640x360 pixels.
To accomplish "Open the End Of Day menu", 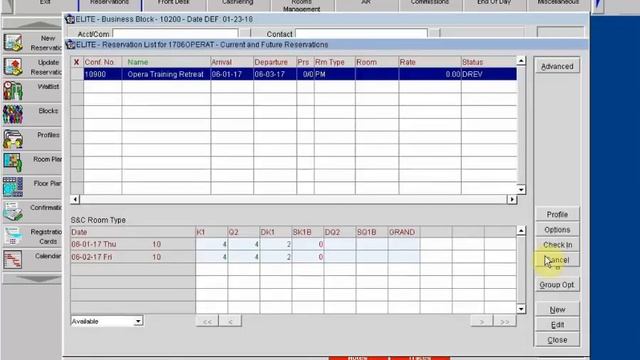I will pyautogui.click(x=494, y=4).
